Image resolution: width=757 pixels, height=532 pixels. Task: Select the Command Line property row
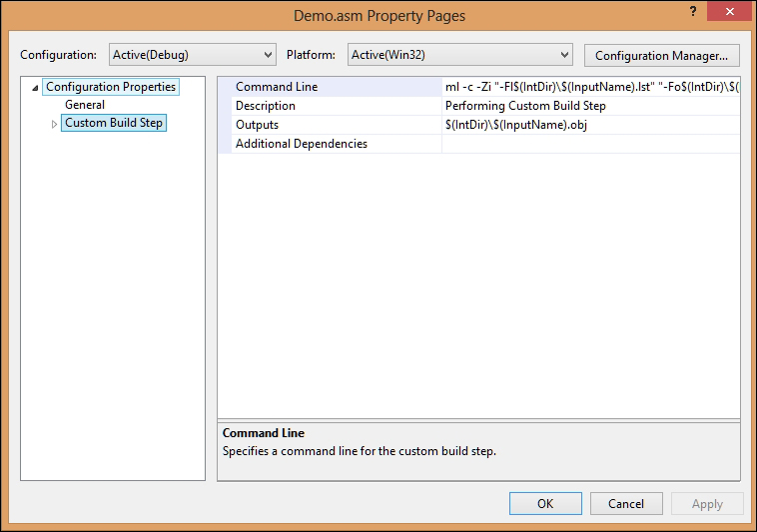tap(277, 87)
